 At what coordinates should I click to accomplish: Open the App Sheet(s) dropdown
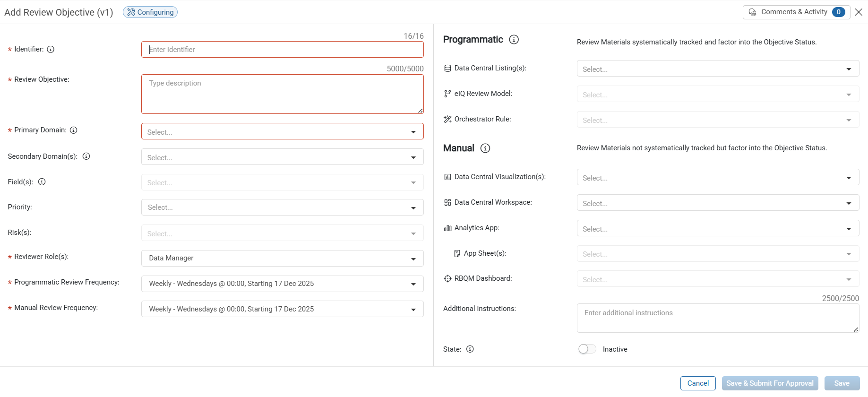(718, 254)
